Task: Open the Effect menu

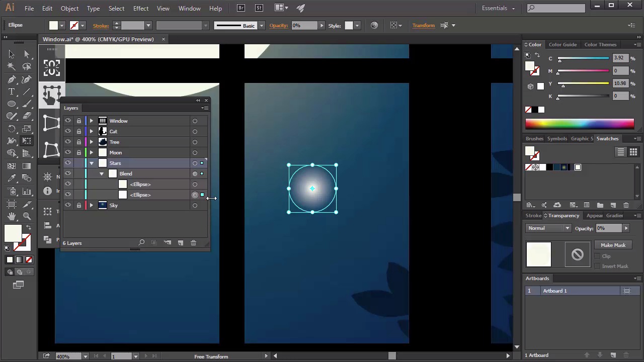Action: [x=141, y=8]
